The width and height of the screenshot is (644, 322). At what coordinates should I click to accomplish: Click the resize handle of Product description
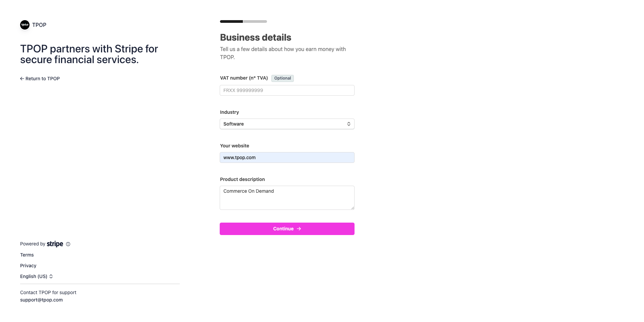(353, 208)
